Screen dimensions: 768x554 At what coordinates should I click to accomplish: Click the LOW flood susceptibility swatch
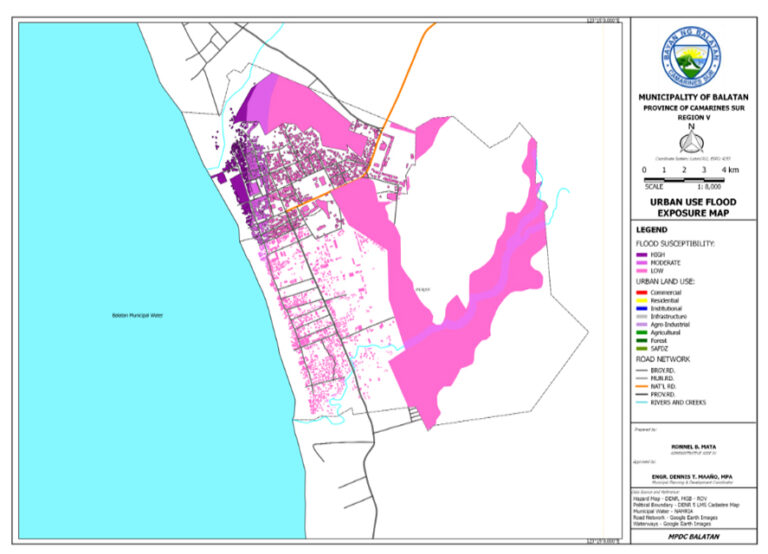tap(642, 270)
